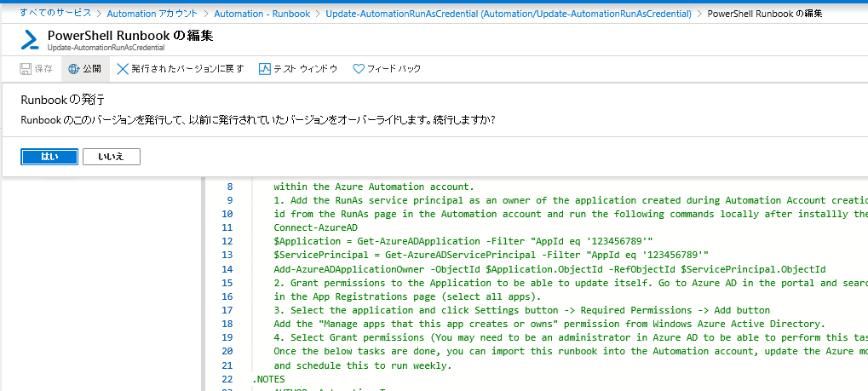Image resolution: width=868 pixels, height=391 pixels.
Task: Open Update-AutomationRunAsCredential breadcrumb link
Action: [509, 14]
